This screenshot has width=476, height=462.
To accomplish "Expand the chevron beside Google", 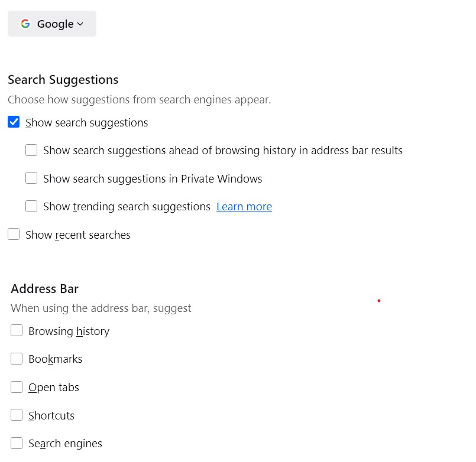I will pos(80,24).
